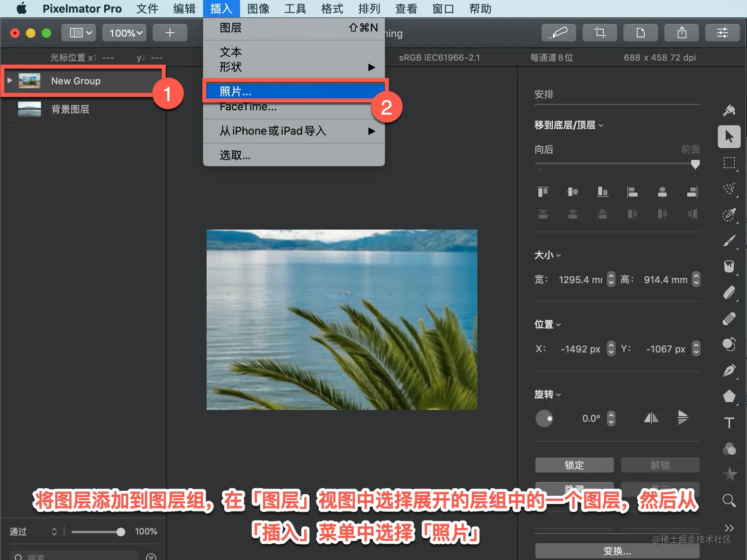Viewport: 747px width, 560px height.
Task: Click the align left icon in the arrange panel
Action: click(x=632, y=193)
